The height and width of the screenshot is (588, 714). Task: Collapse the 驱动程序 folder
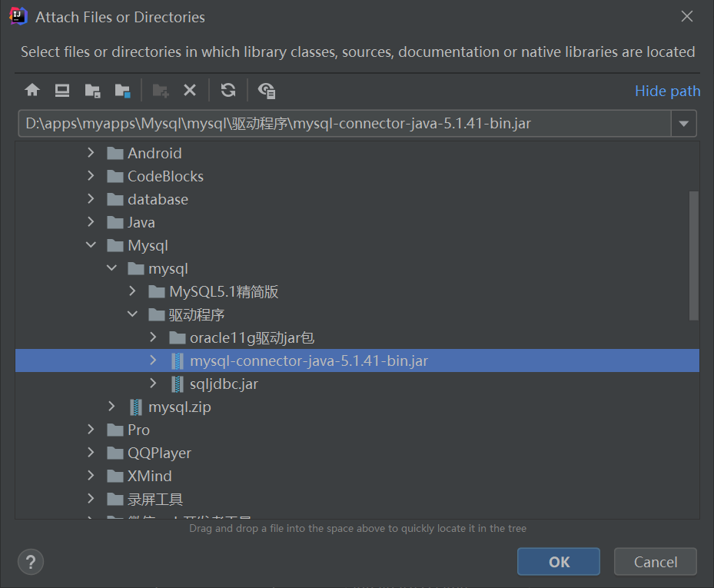click(x=132, y=314)
